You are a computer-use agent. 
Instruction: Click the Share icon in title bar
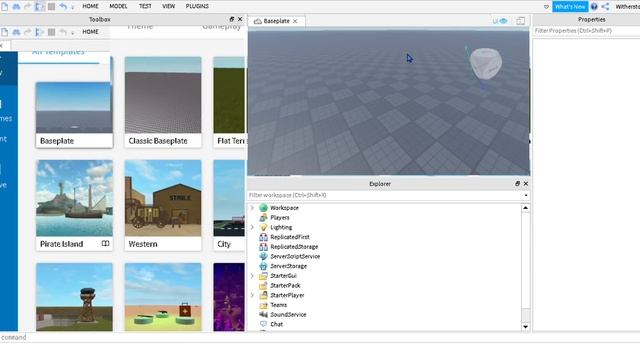605,7
